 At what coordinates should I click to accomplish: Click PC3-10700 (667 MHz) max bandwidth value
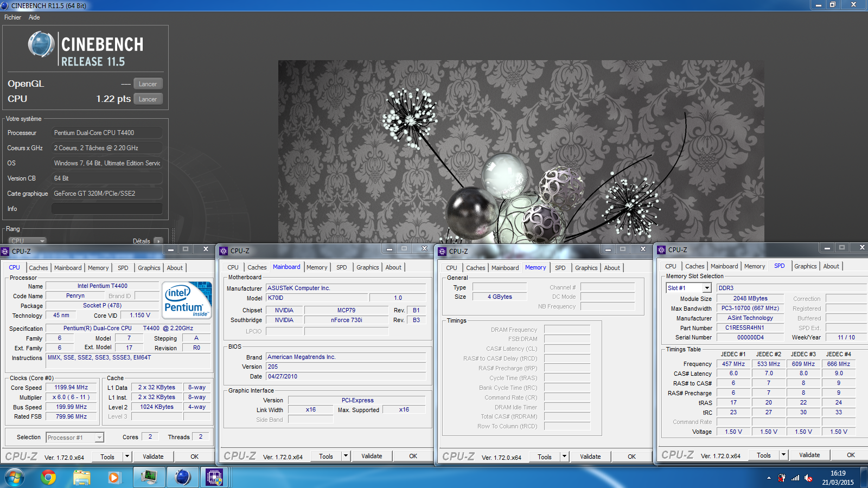pos(750,309)
